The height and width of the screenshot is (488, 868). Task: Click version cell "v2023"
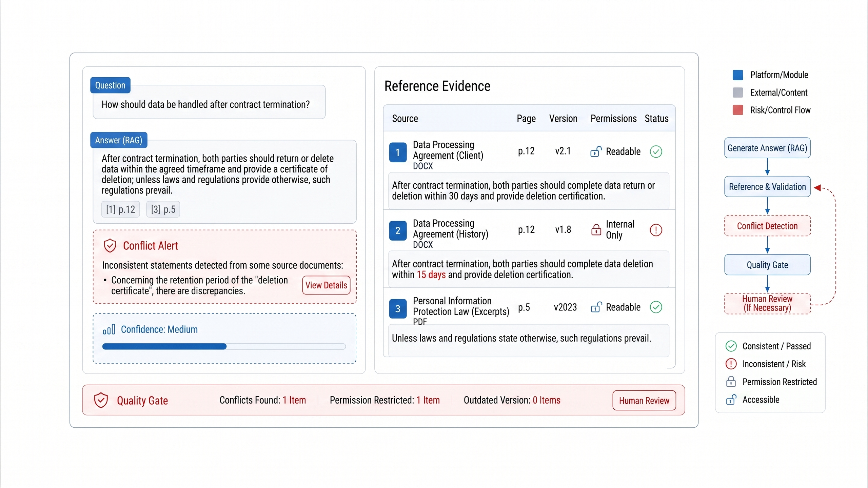[x=565, y=307]
